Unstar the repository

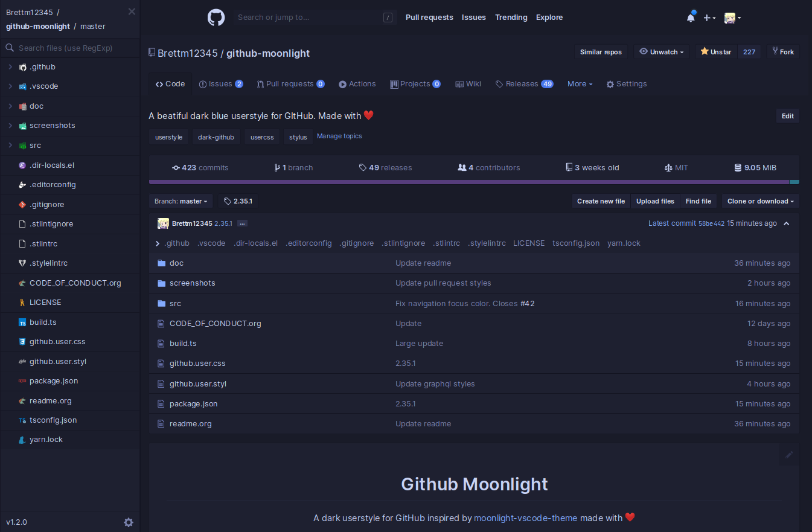tap(716, 52)
